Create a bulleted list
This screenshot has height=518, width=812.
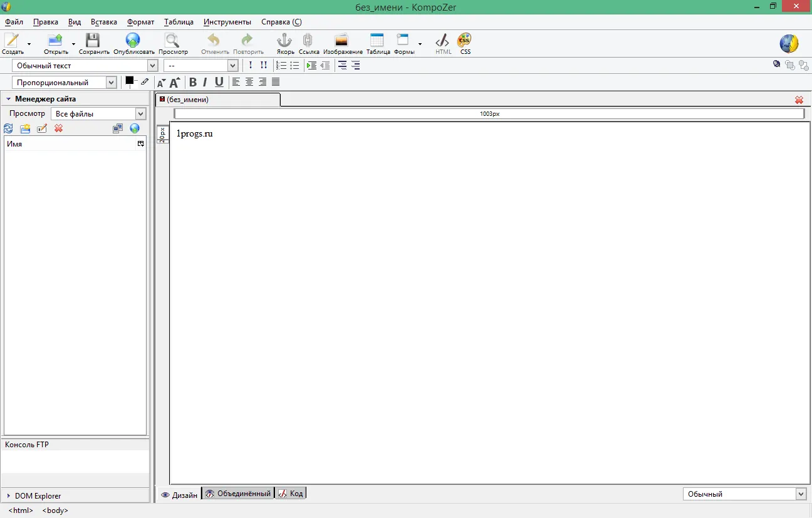pyautogui.click(x=294, y=65)
